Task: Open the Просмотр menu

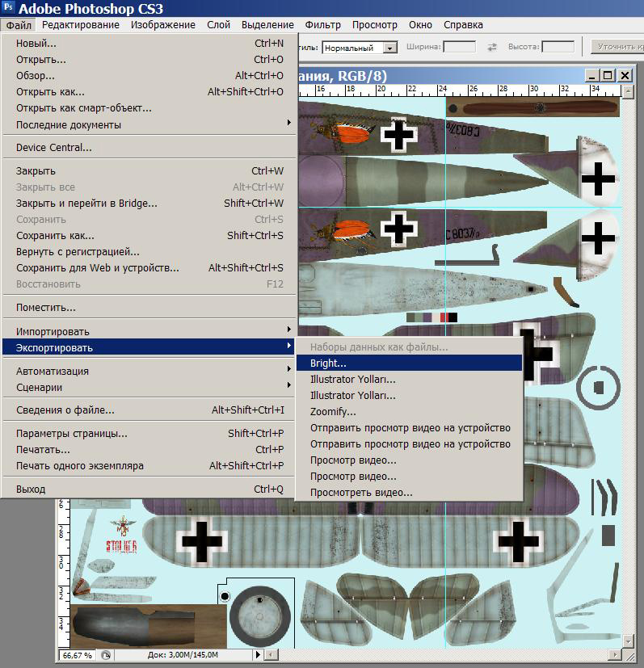Action: 375,25
